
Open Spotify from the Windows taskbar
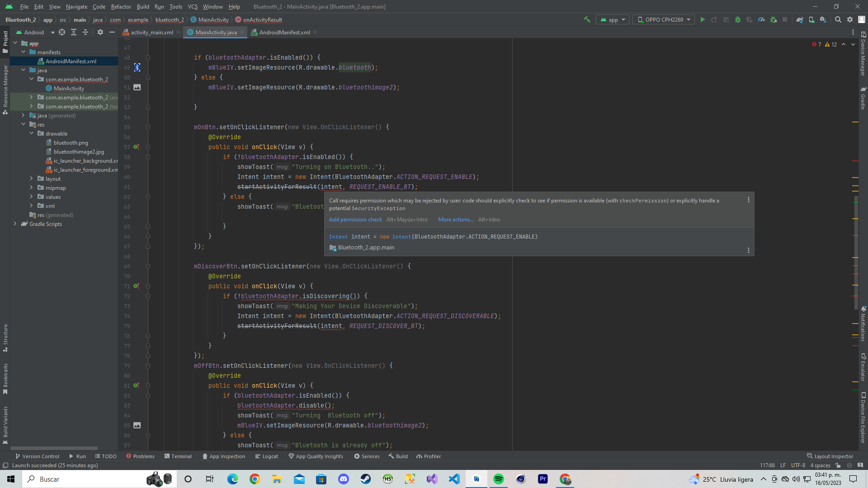coord(499,479)
